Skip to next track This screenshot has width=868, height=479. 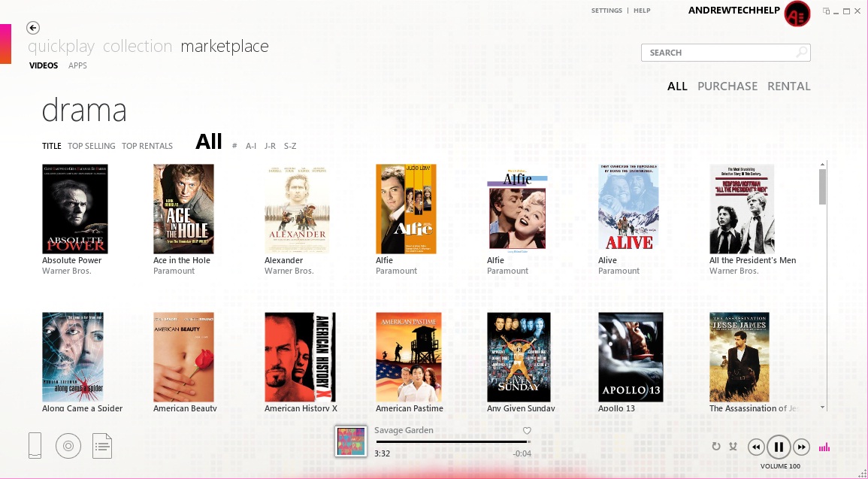coord(801,447)
